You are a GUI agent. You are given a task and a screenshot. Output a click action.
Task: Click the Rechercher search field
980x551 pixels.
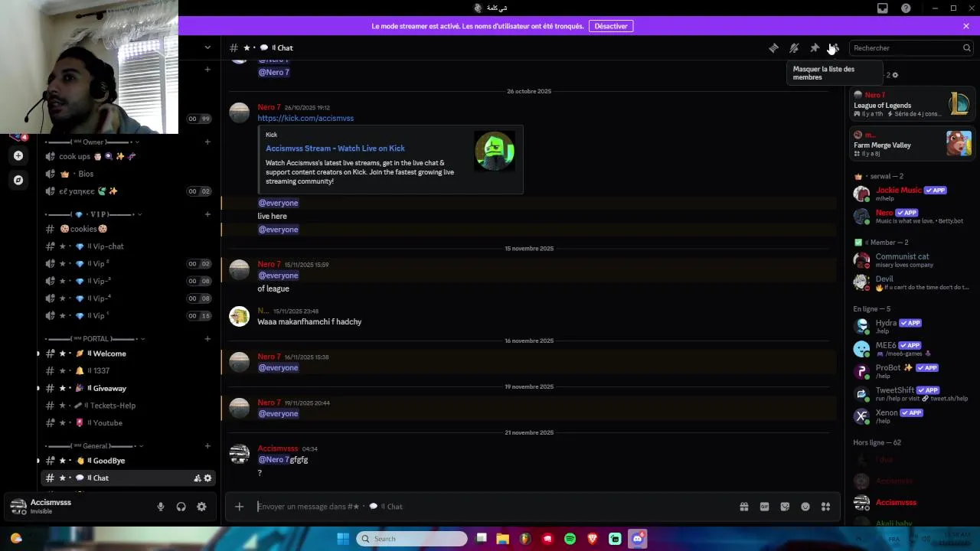pos(911,48)
